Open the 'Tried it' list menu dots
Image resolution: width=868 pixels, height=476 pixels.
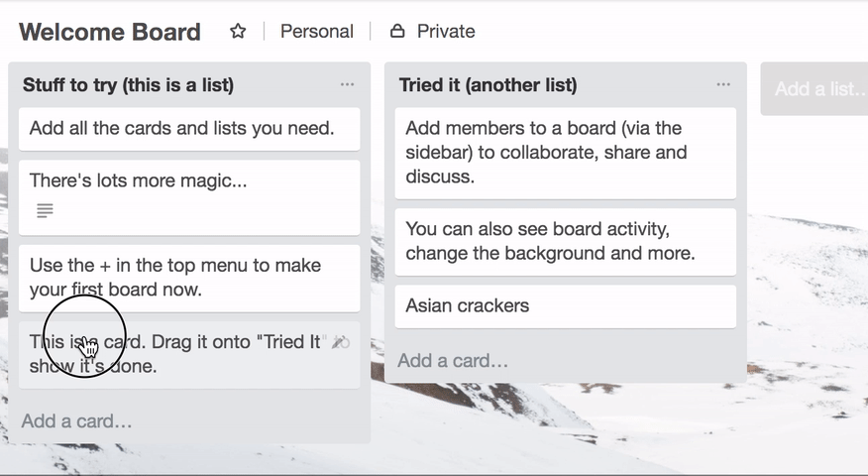(x=723, y=84)
